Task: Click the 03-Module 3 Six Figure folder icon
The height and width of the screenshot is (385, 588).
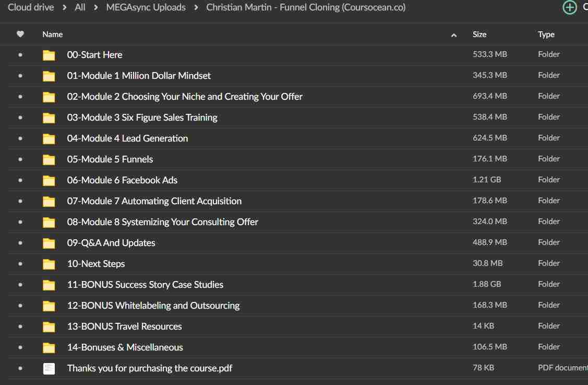Action: [49, 118]
